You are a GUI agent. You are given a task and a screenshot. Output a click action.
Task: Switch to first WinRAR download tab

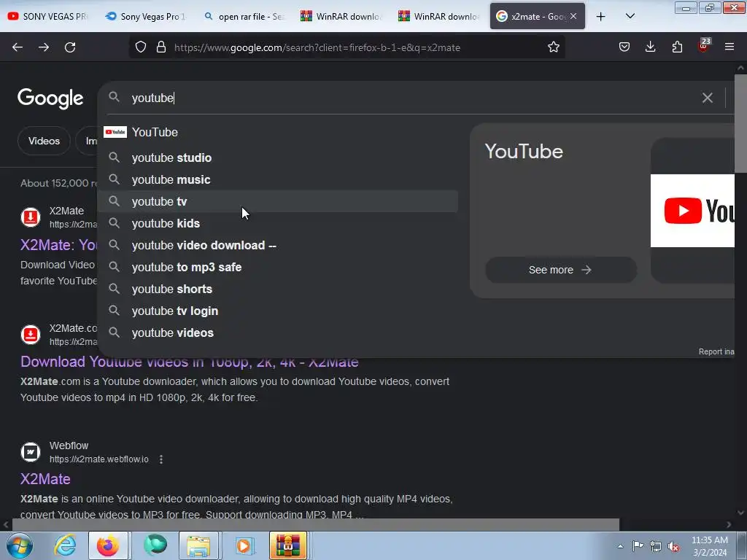[x=341, y=16]
